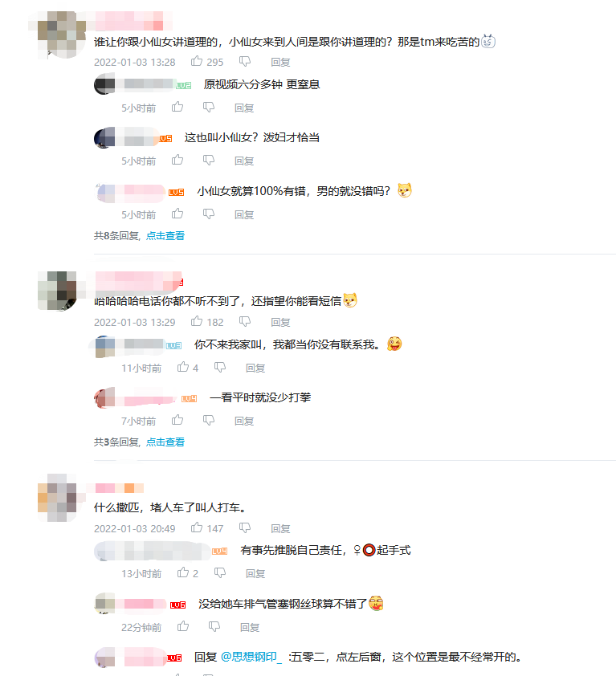Reply to '小仙女就算100%有错' comment
Image resolution: width=616 pixels, height=676 pixels.
point(244,214)
